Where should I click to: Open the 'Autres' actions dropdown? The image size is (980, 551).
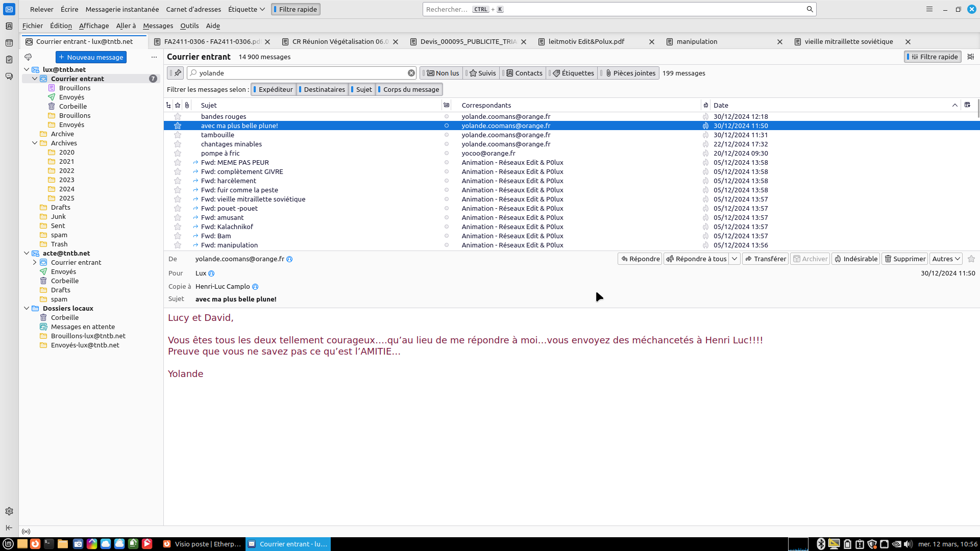coord(946,259)
